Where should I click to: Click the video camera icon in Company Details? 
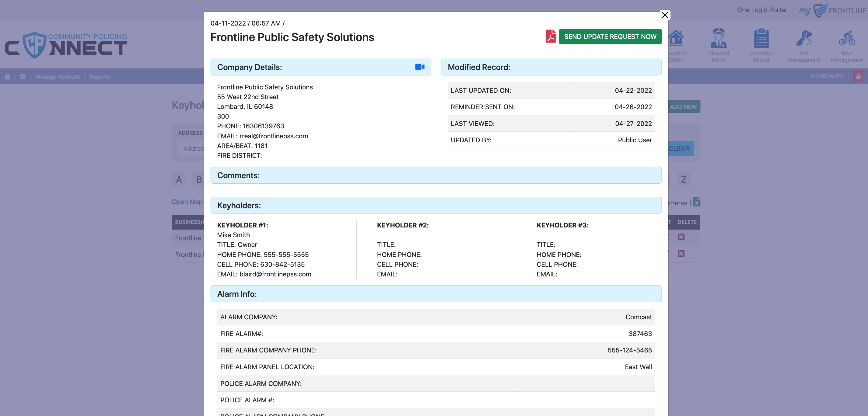[x=419, y=67]
